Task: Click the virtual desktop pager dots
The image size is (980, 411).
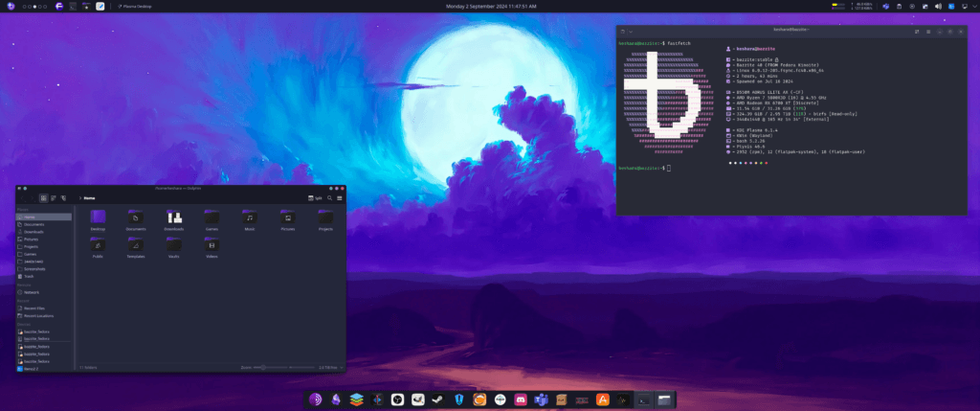Action: (x=34, y=7)
